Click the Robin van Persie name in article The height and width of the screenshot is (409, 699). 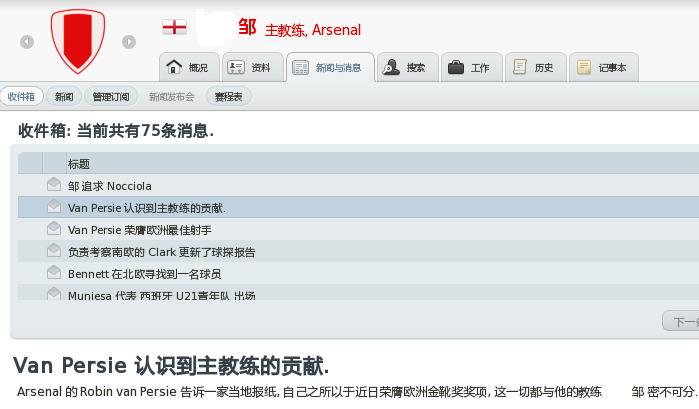[128, 392]
